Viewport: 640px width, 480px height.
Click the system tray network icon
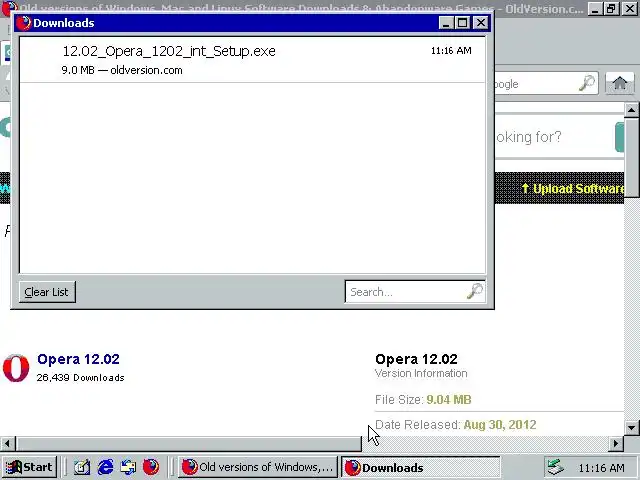point(555,467)
